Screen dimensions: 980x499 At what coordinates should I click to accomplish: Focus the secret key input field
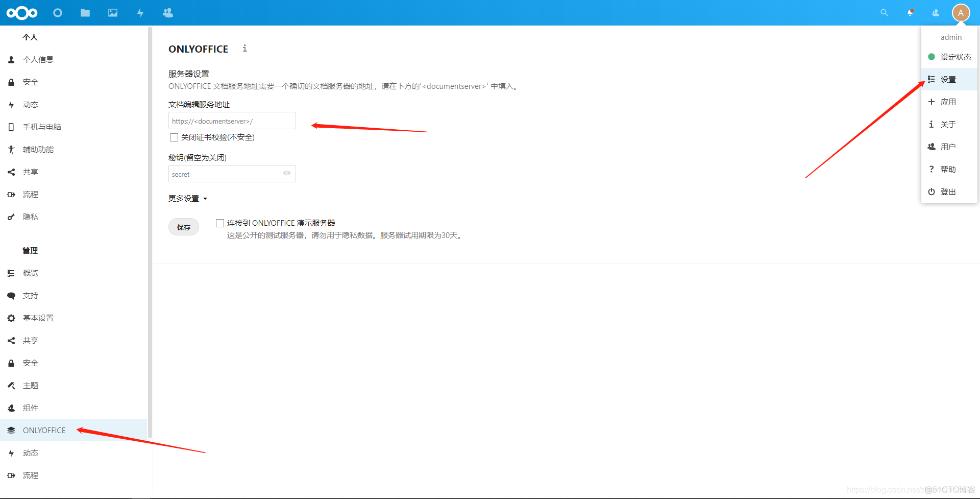click(232, 174)
